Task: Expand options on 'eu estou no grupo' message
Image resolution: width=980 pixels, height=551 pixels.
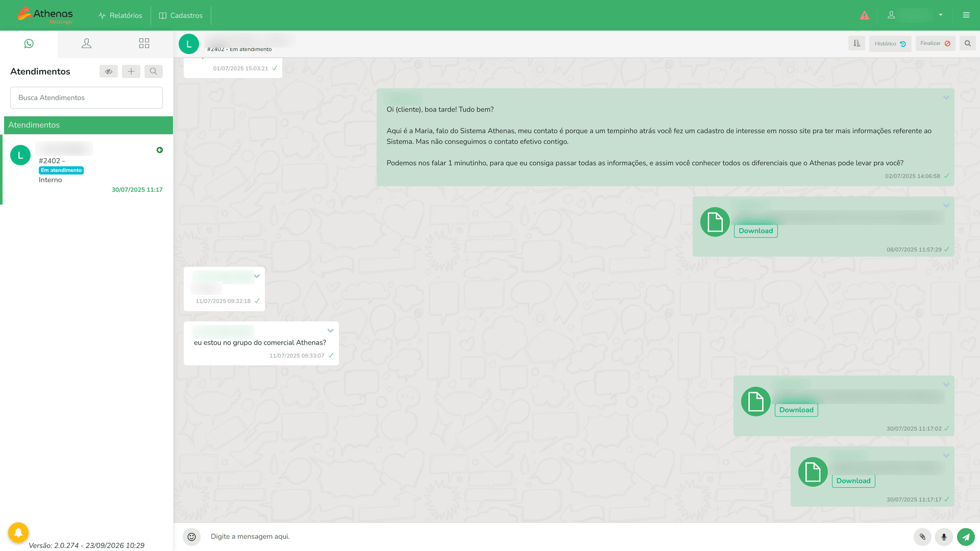Action: tap(331, 331)
